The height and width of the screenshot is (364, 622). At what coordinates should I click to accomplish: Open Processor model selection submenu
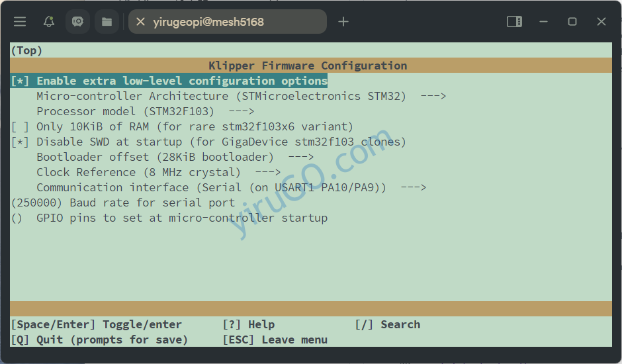click(x=145, y=111)
